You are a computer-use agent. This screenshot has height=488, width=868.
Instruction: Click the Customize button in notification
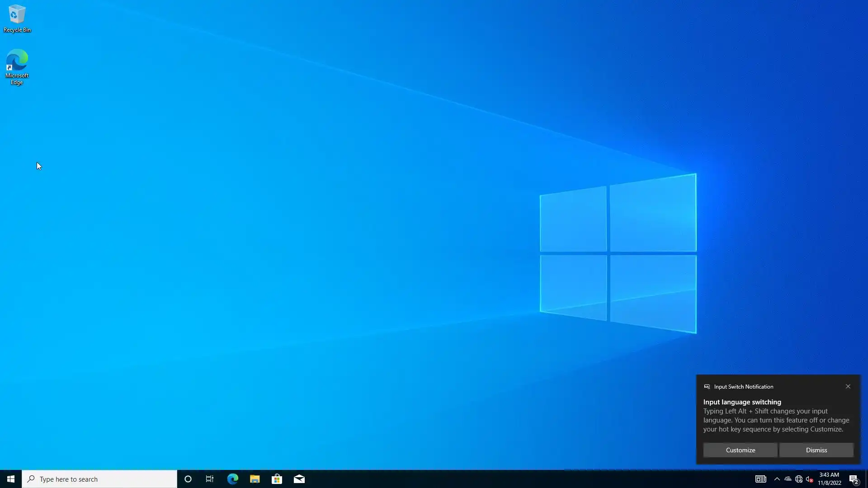click(740, 450)
